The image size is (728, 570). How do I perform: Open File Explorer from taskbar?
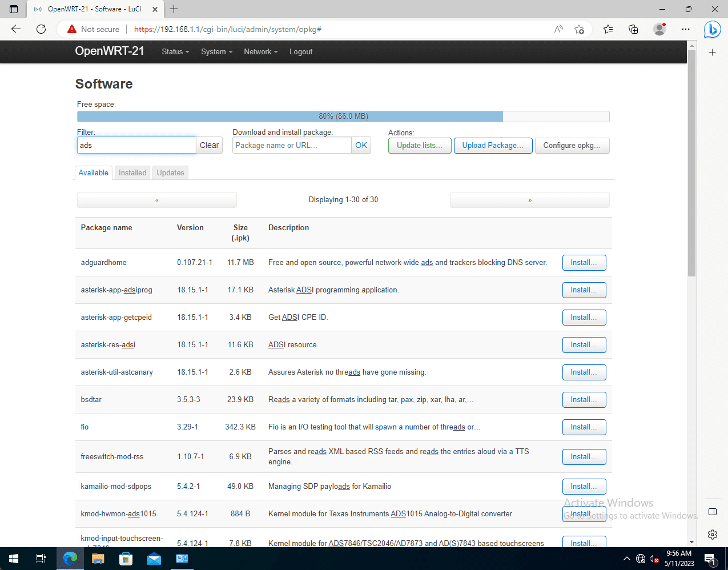coord(98,559)
